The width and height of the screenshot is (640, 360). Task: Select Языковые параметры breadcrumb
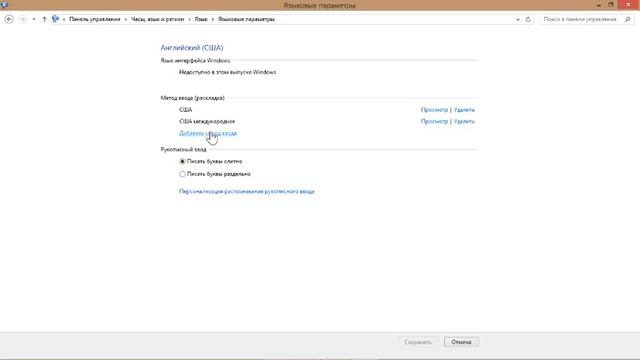click(x=246, y=19)
